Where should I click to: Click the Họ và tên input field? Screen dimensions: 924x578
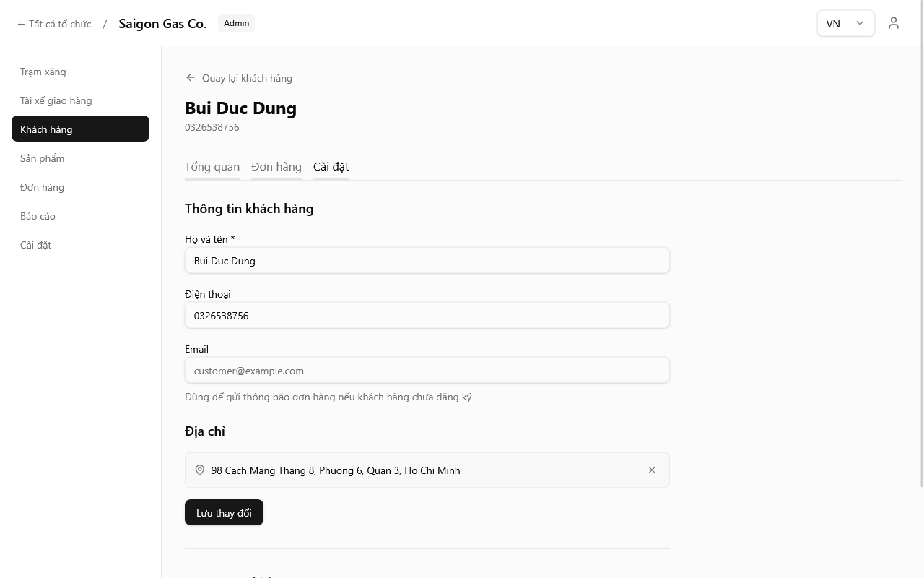tap(427, 261)
